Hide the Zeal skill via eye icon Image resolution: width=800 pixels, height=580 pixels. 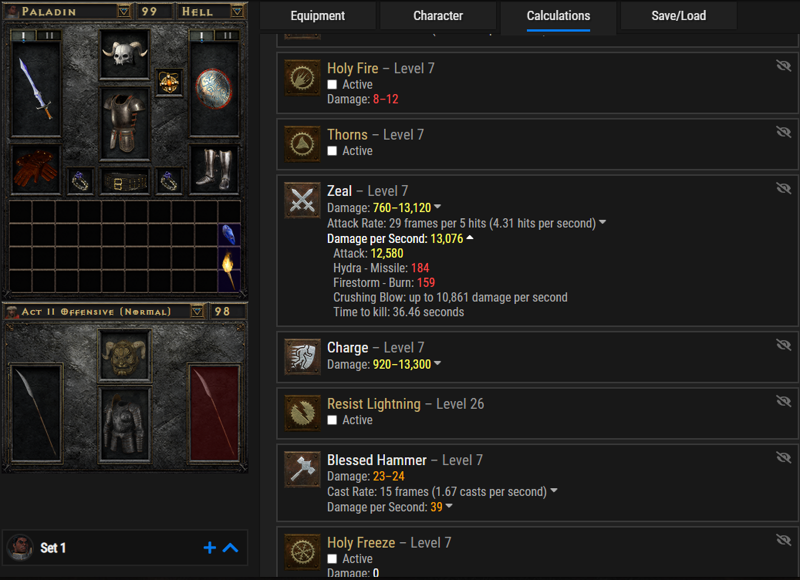(783, 188)
